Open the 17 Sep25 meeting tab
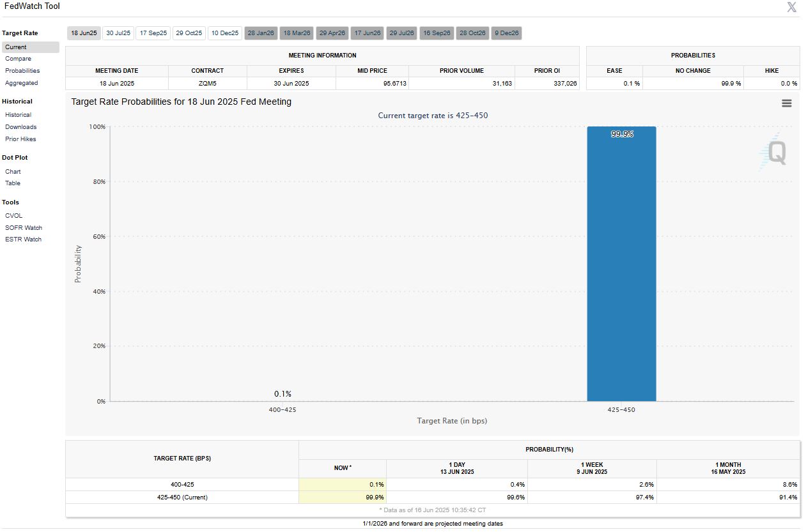The image size is (806, 532). pyautogui.click(x=153, y=33)
